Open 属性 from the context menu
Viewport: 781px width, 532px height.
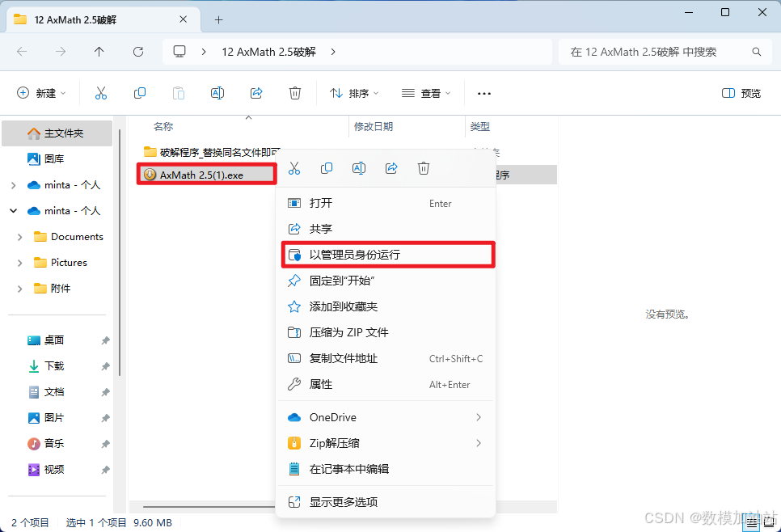tap(386, 385)
